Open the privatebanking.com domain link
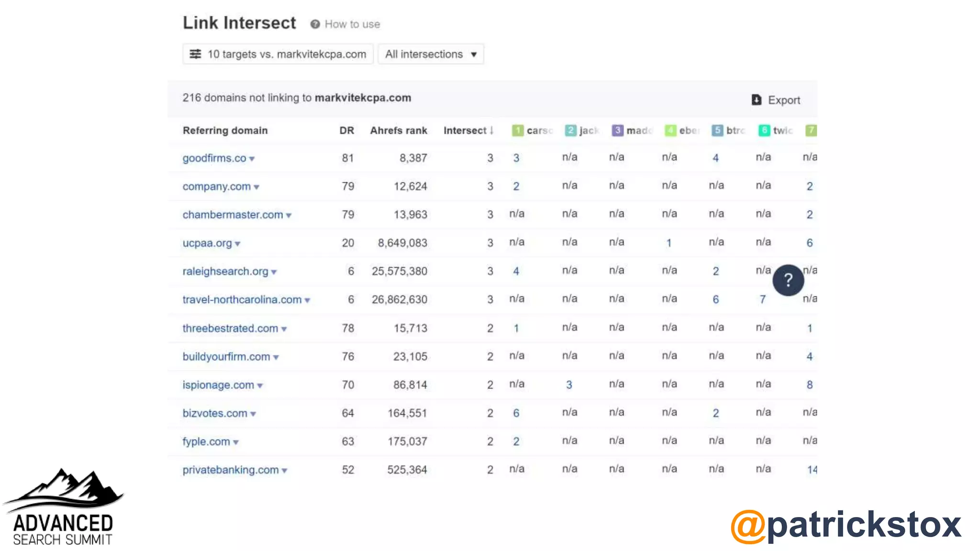 click(230, 470)
